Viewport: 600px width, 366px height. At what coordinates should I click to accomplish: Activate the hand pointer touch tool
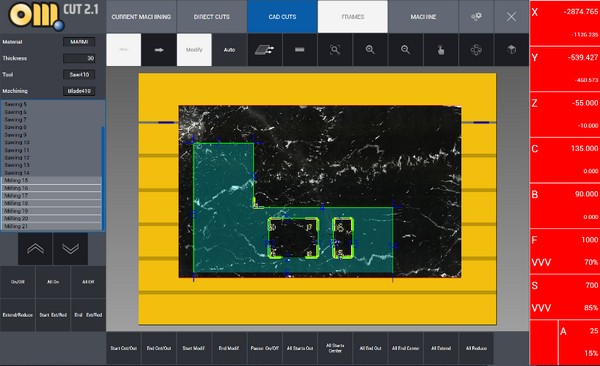pos(440,50)
